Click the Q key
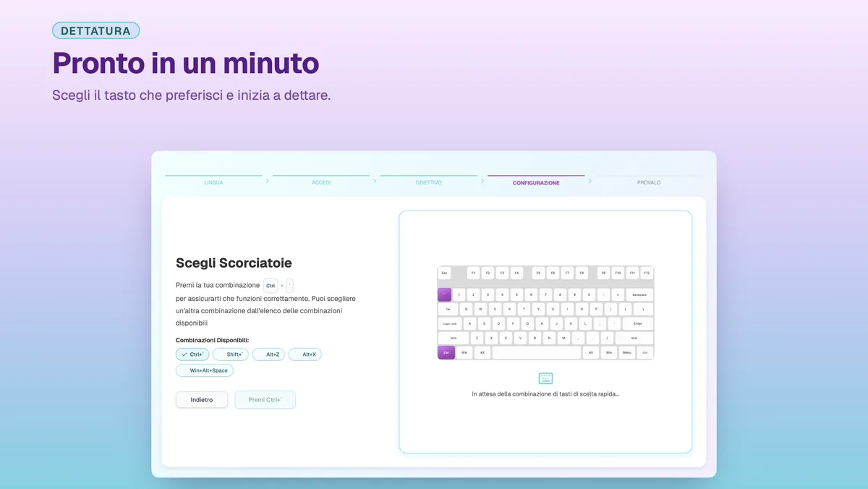Screen dimensions: 868x489 466,309
